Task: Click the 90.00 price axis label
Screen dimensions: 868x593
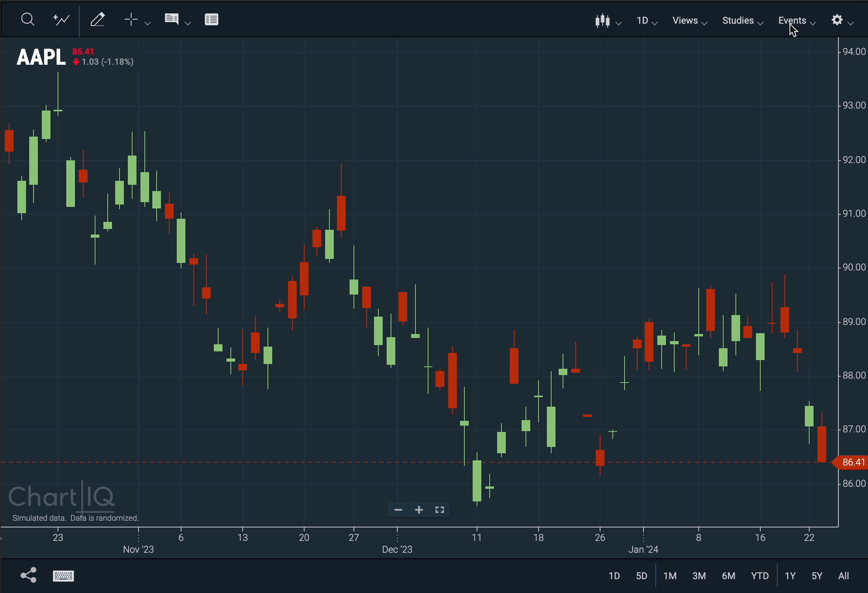Action: pyautogui.click(x=854, y=267)
